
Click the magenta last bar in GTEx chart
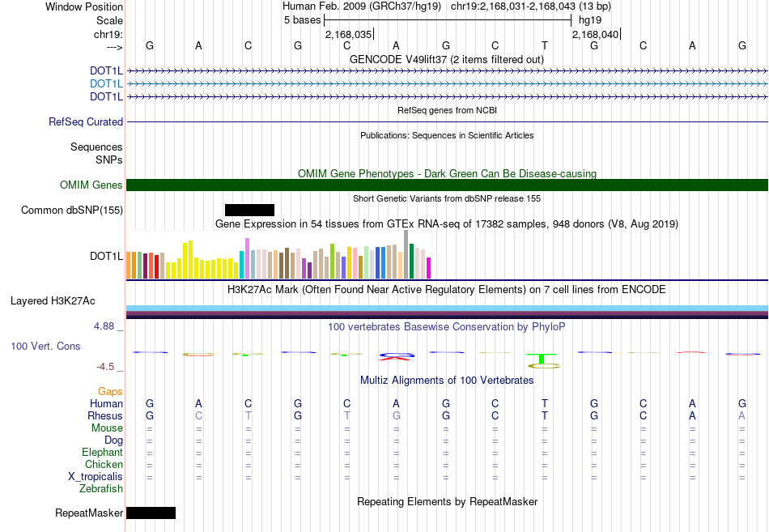pos(429,268)
